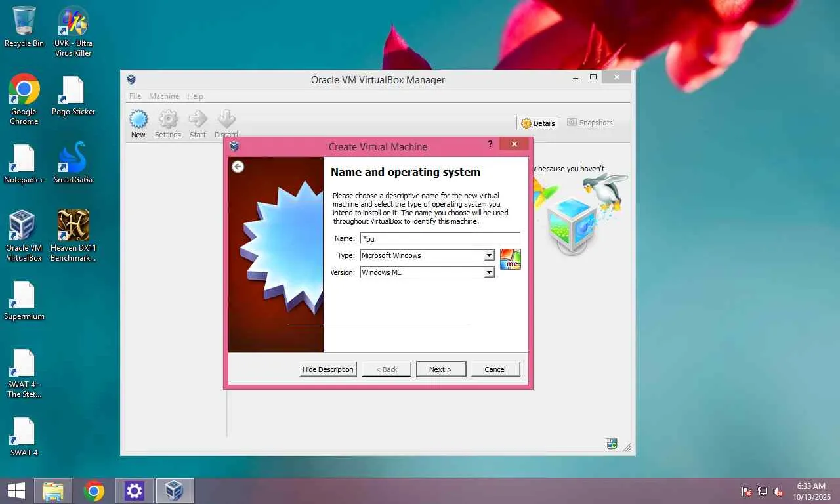Click the Hide Description button
Screen dimensions: 840x504
click(328, 369)
